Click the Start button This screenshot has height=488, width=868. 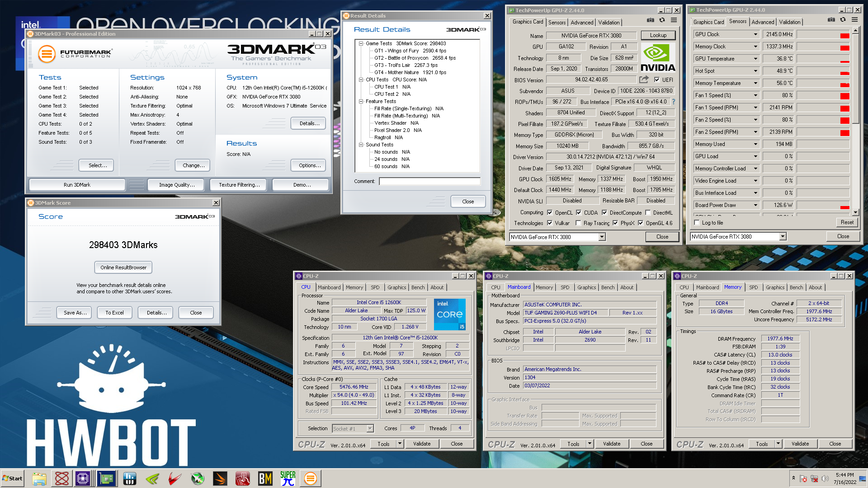[12, 479]
